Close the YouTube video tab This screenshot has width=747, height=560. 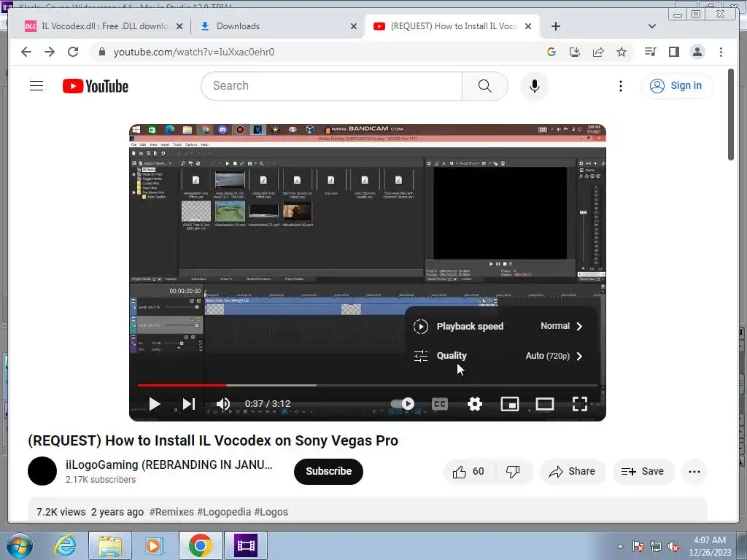tap(528, 27)
